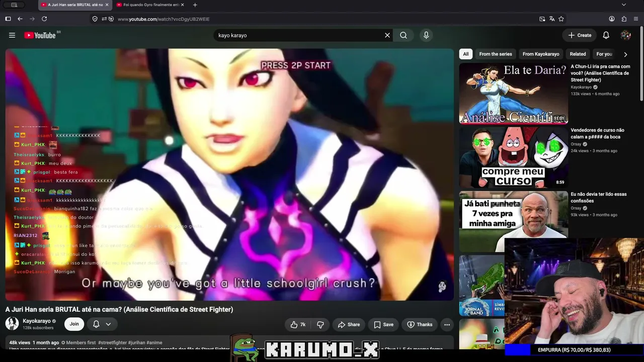644x362 pixels.
Task: Toggle channel notification bell beside Join
Action: point(96,324)
